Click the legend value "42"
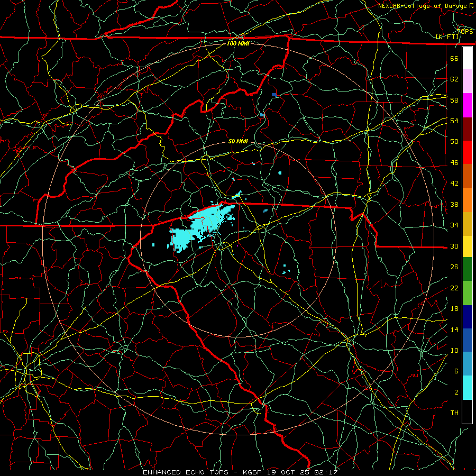This screenshot has height=476, width=476. (454, 184)
